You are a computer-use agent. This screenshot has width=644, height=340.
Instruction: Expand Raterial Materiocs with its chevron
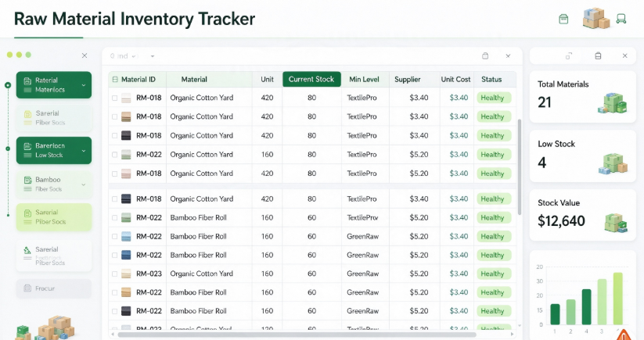84,85
